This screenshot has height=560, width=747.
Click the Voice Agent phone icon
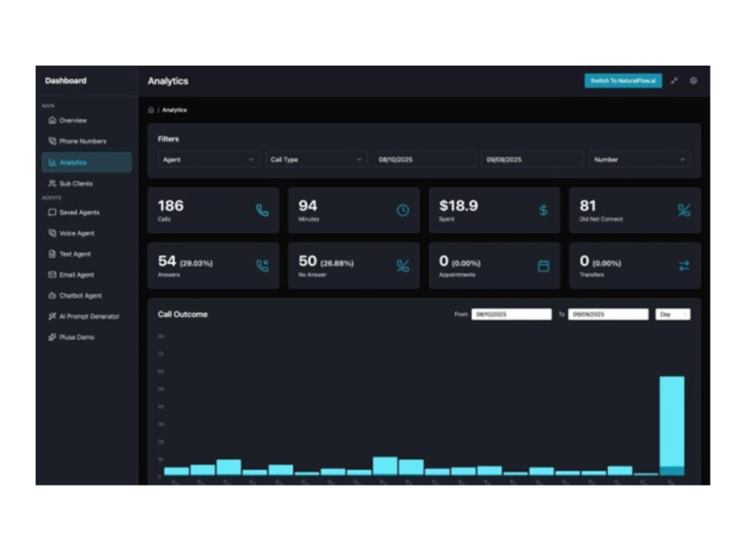[52, 233]
